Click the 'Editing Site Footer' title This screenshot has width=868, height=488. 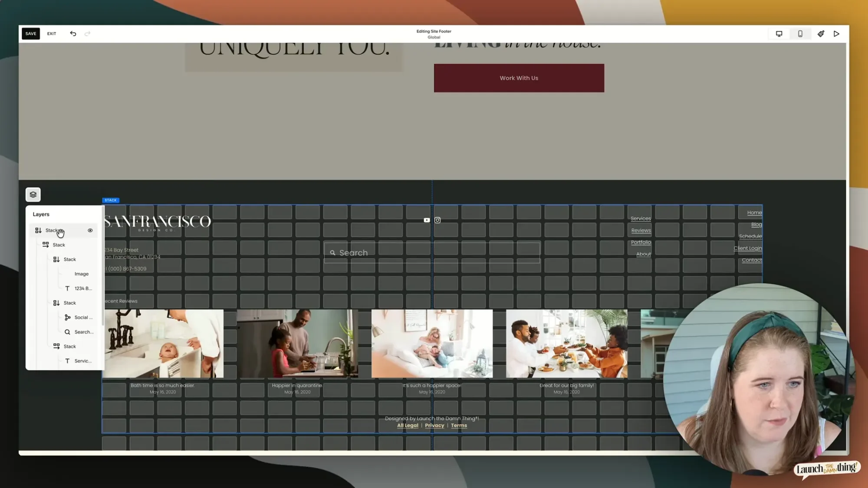click(434, 31)
